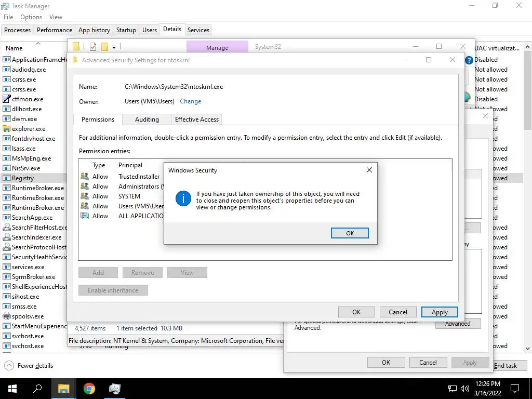Viewport: 532px width, 399px height.
Task: Click Task Manager vertical scrollbar down arrow
Action: point(527,349)
